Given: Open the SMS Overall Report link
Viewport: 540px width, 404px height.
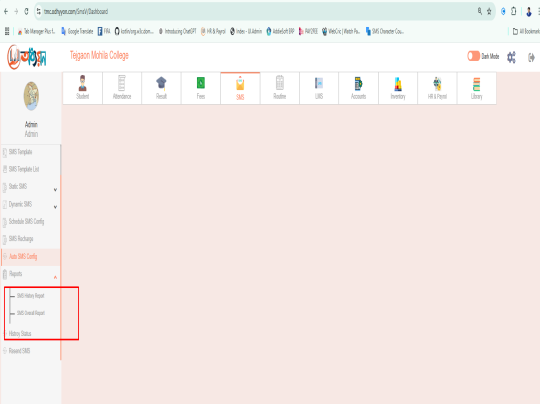Looking at the screenshot, I should [31, 313].
